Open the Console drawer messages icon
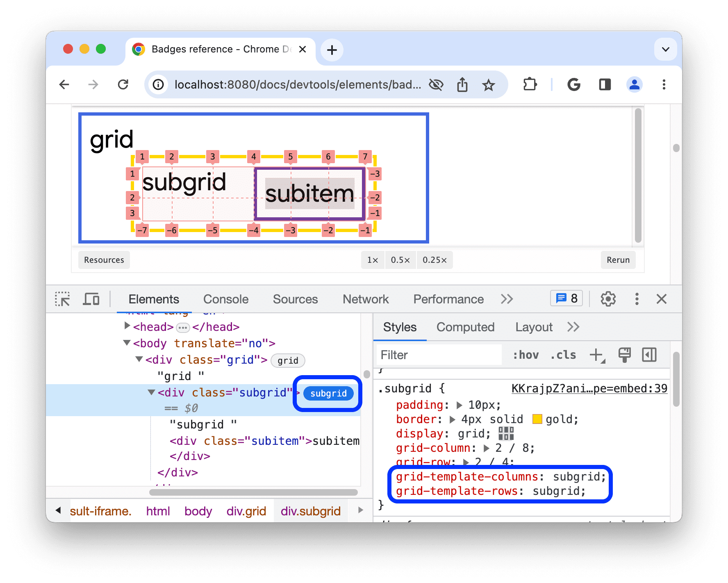This screenshot has height=583, width=728. click(566, 298)
